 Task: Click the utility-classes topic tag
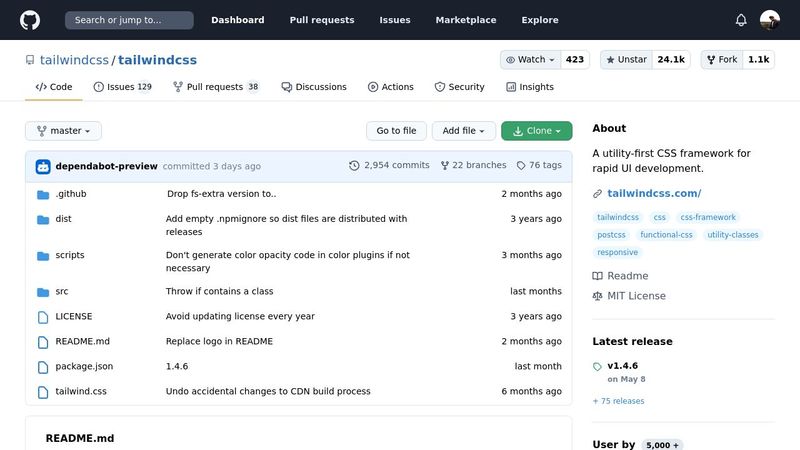733,235
